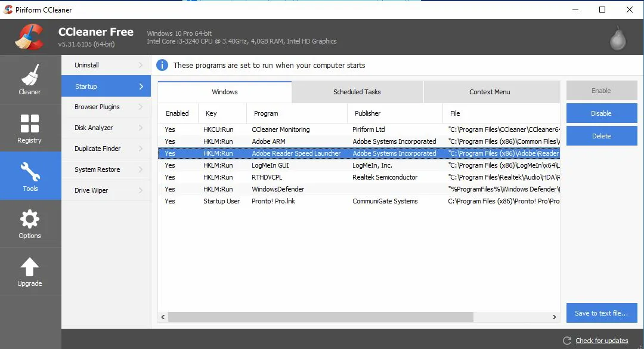Viewport: 644px width, 349px height.
Task: Click the blue info icon
Action: 162,65
